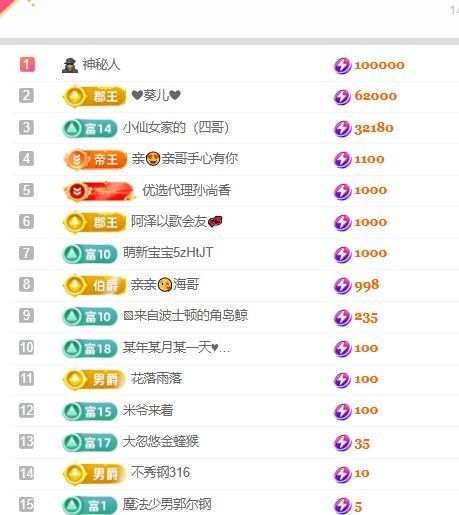Click the mystery person avatar icon
Screen dimensions: 459x515
(70, 65)
